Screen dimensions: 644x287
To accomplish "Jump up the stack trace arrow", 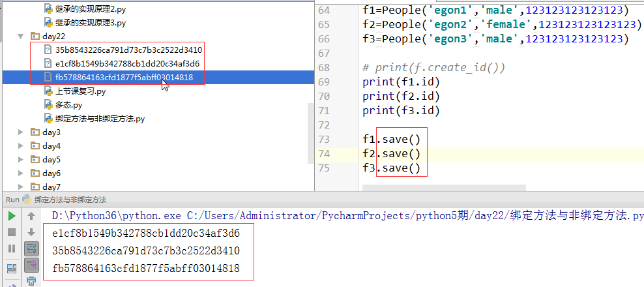I will click(31, 216).
